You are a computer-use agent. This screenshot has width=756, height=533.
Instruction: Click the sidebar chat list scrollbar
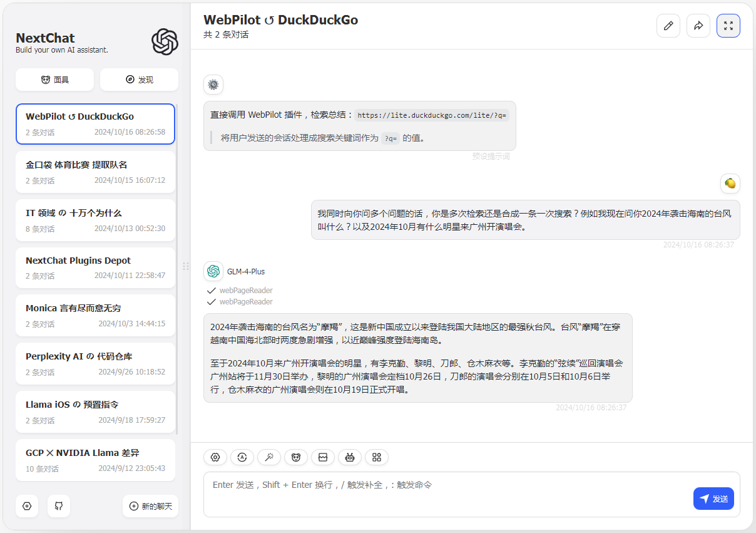coord(177,269)
